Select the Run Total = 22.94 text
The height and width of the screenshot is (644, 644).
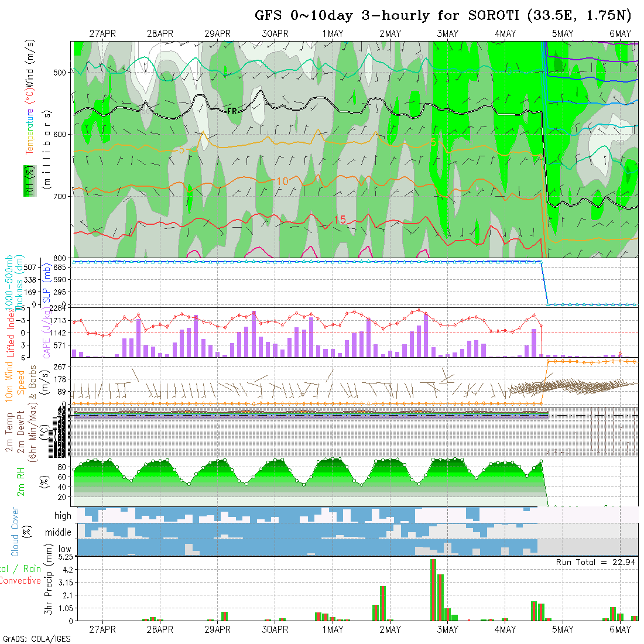(x=595, y=562)
